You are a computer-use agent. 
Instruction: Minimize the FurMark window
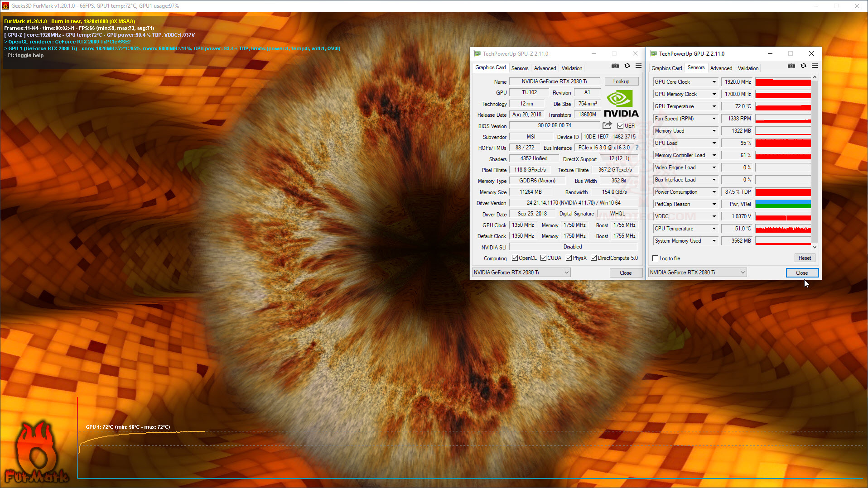tap(815, 6)
